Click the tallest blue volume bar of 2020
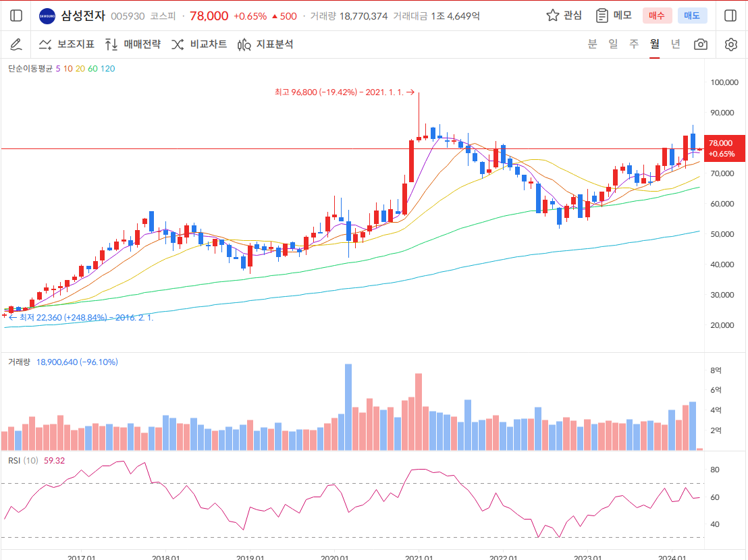 (348, 407)
